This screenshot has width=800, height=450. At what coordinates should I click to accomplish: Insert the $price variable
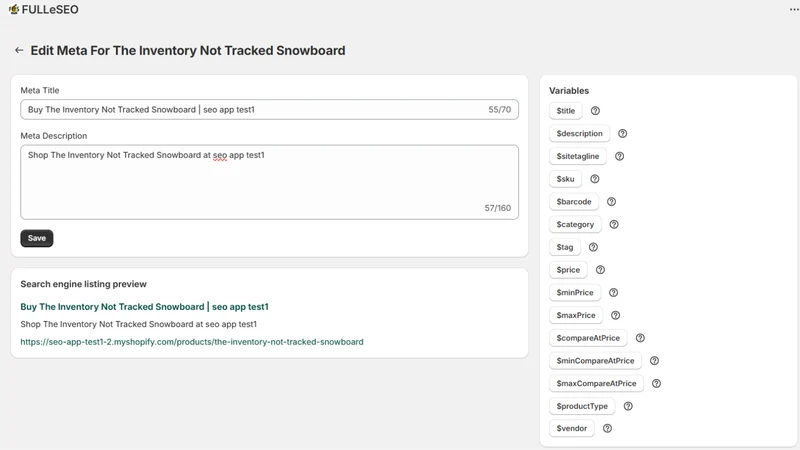(x=568, y=269)
